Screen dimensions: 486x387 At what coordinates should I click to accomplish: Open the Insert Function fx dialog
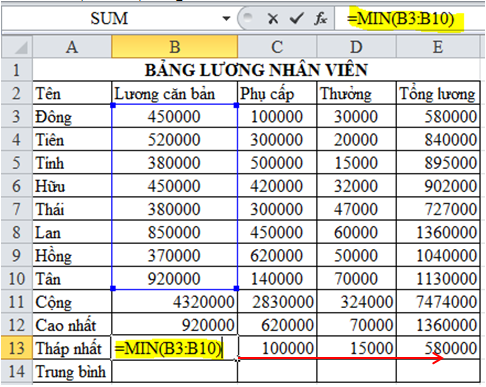click(320, 19)
